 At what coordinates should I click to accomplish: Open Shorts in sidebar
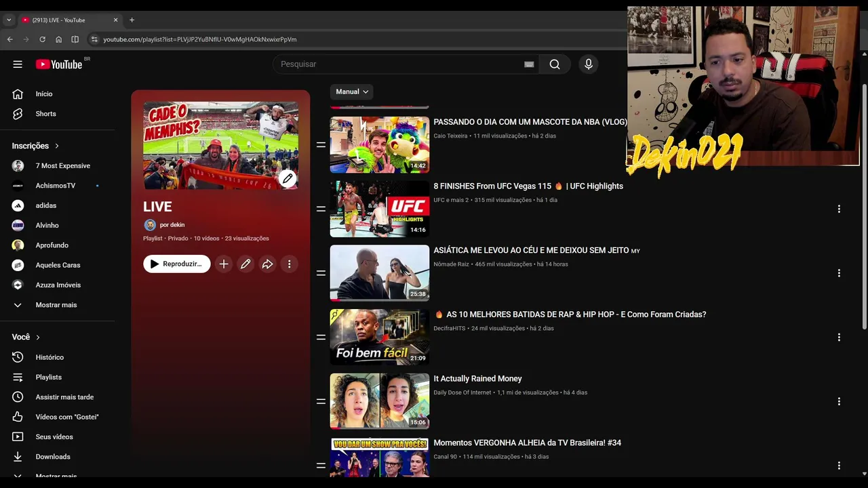pos(45,114)
